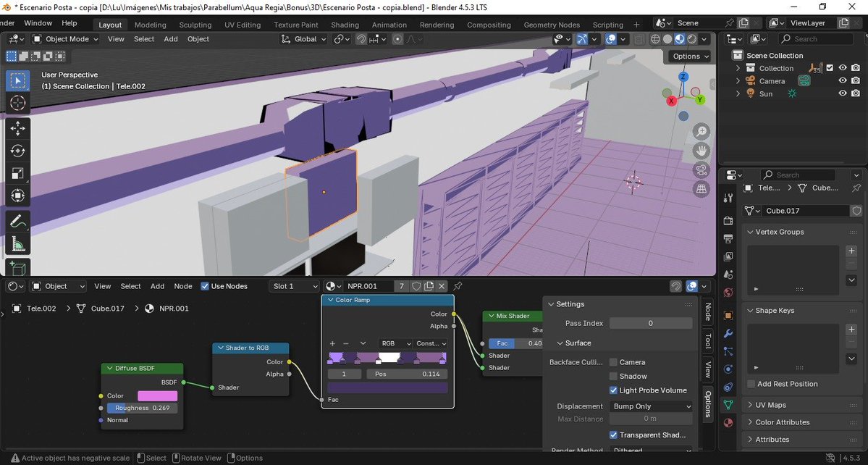Toggle Backface Culling Camera checkbox

click(613, 362)
